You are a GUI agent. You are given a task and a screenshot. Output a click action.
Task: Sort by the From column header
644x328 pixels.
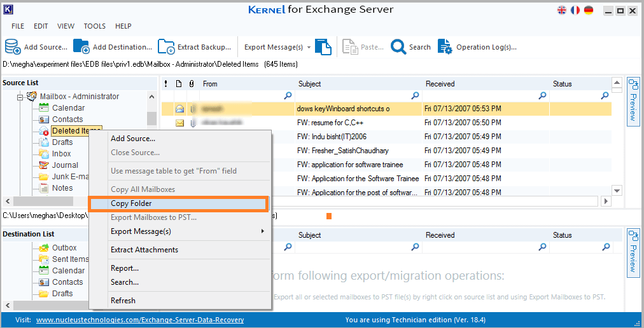coord(248,84)
